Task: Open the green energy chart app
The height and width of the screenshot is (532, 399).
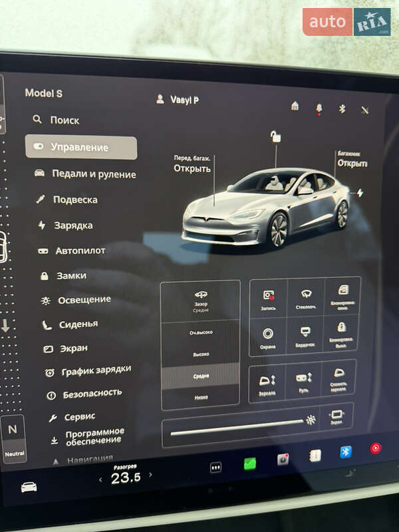Action: click(250, 464)
